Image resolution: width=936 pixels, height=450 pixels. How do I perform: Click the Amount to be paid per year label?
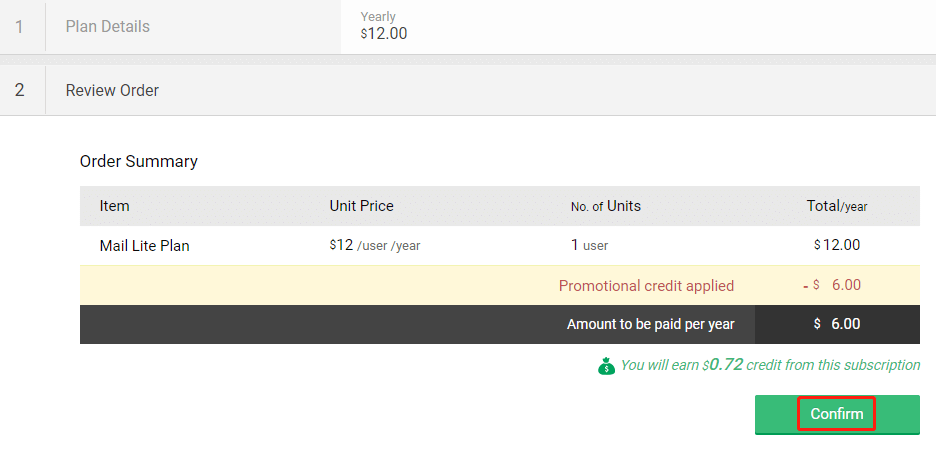click(650, 324)
